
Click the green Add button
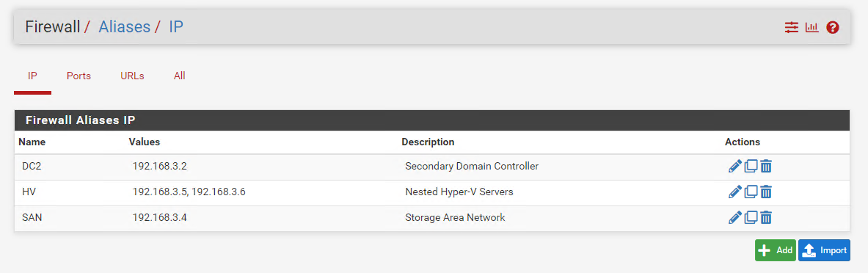point(775,250)
